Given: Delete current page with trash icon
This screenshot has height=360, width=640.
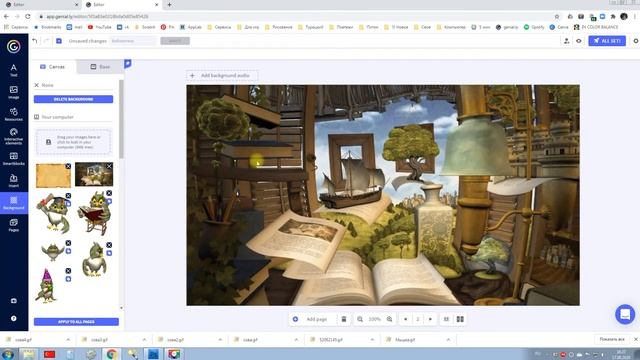Looking at the screenshot, I should point(344,319).
